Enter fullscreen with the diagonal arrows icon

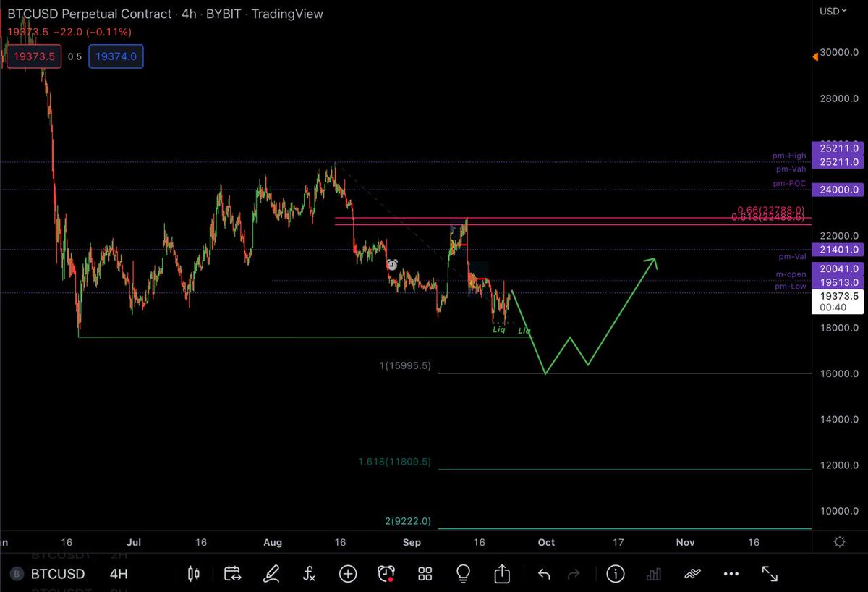tap(770, 574)
